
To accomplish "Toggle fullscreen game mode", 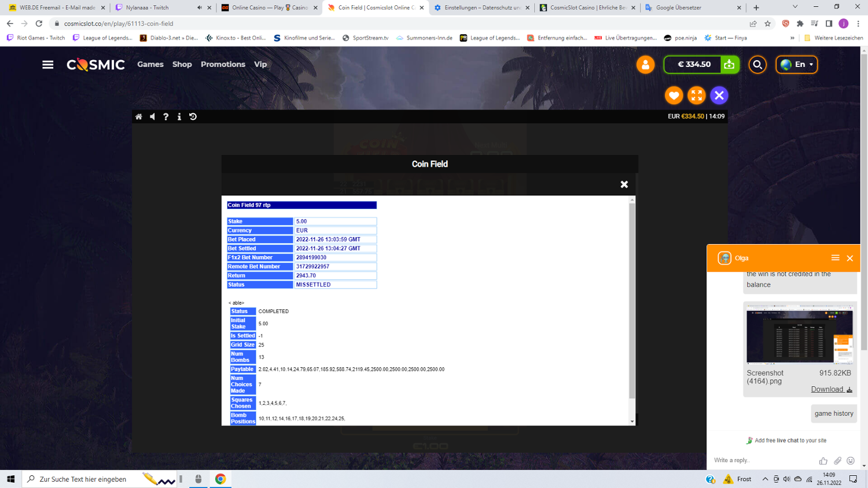I will click(696, 95).
